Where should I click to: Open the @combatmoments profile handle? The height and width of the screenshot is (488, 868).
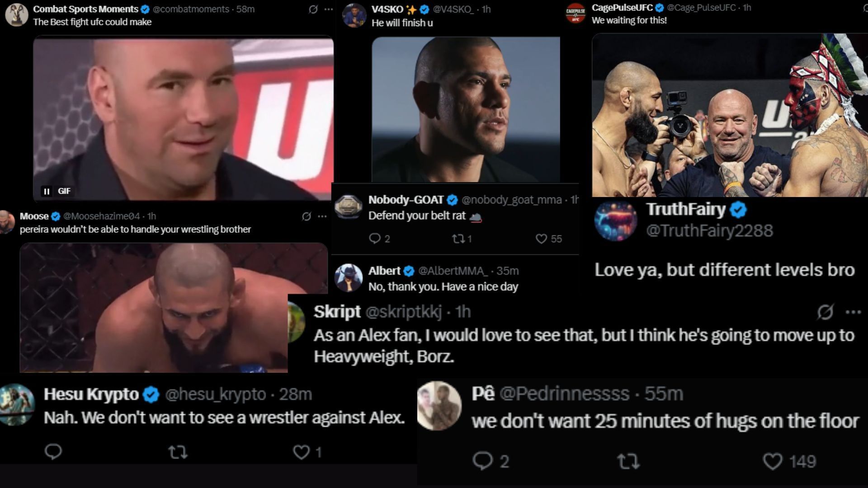pos(191,9)
